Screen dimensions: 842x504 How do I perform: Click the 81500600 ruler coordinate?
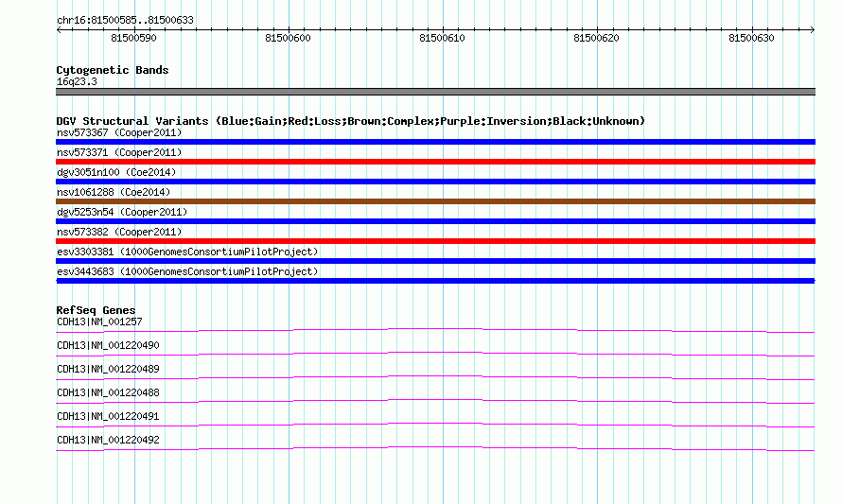(288, 38)
